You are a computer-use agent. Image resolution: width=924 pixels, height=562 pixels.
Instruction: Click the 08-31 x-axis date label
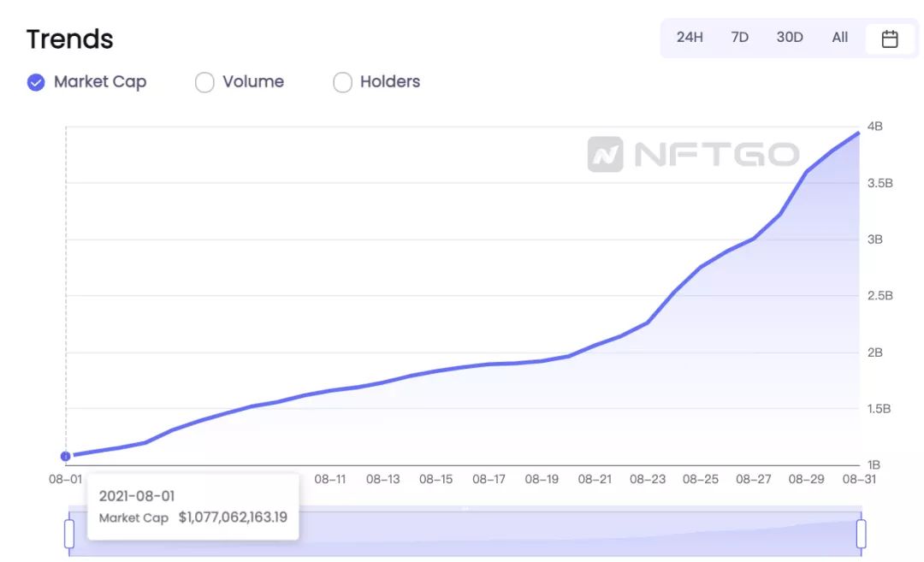coord(859,480)
